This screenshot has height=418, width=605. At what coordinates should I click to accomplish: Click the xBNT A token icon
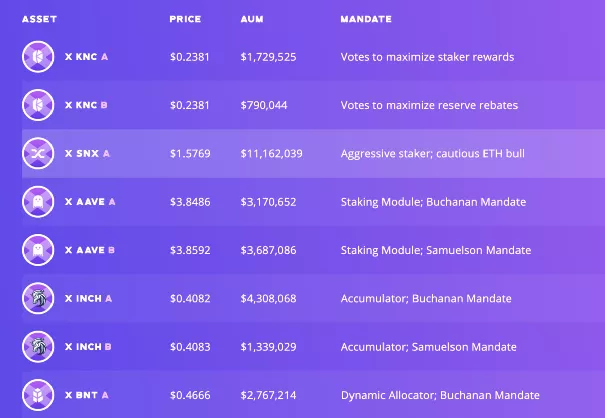click(x=38, y=394)
